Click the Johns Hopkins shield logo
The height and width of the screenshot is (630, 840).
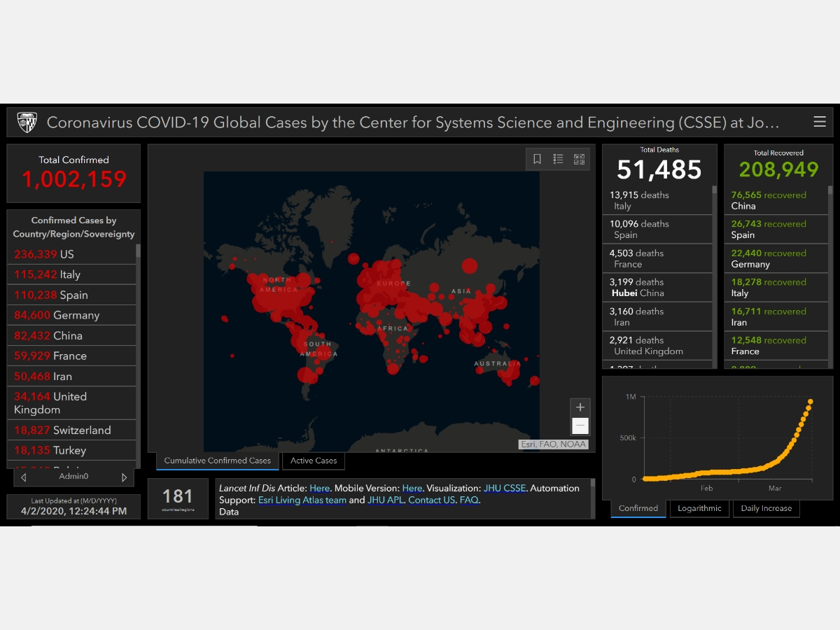[27, 122]
